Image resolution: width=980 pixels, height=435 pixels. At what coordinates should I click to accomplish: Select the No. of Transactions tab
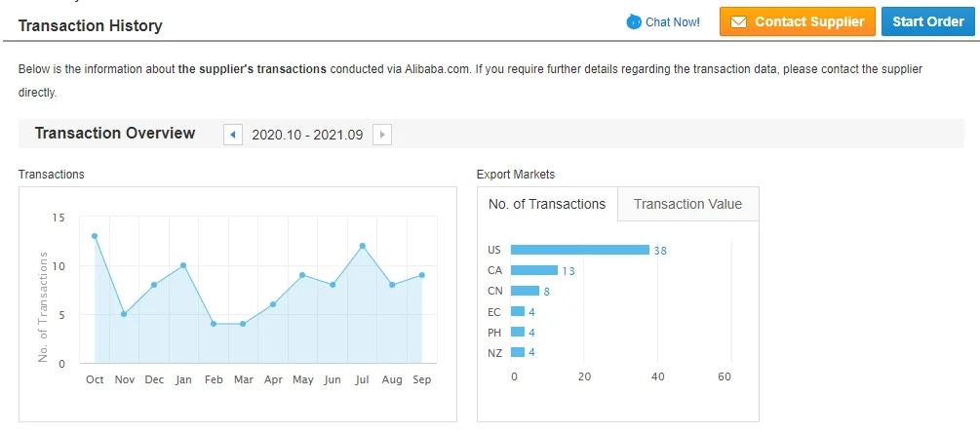[x=547, y=204]
